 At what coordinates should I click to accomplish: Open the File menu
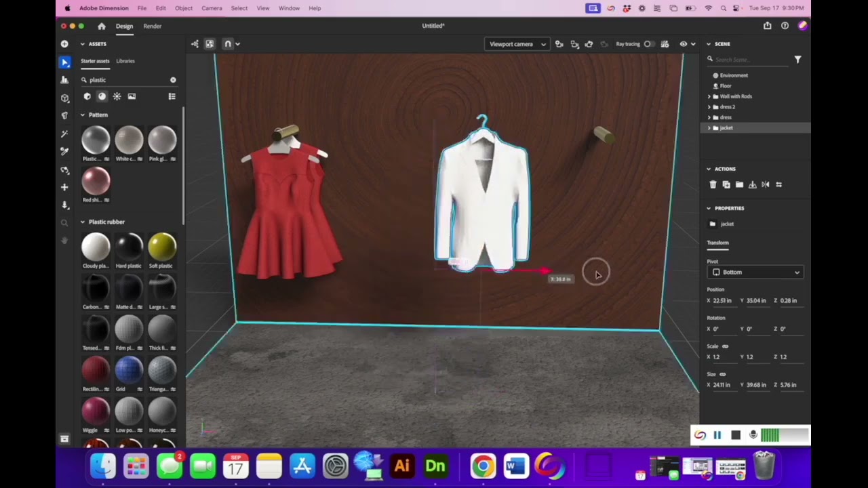click(142, 8)
